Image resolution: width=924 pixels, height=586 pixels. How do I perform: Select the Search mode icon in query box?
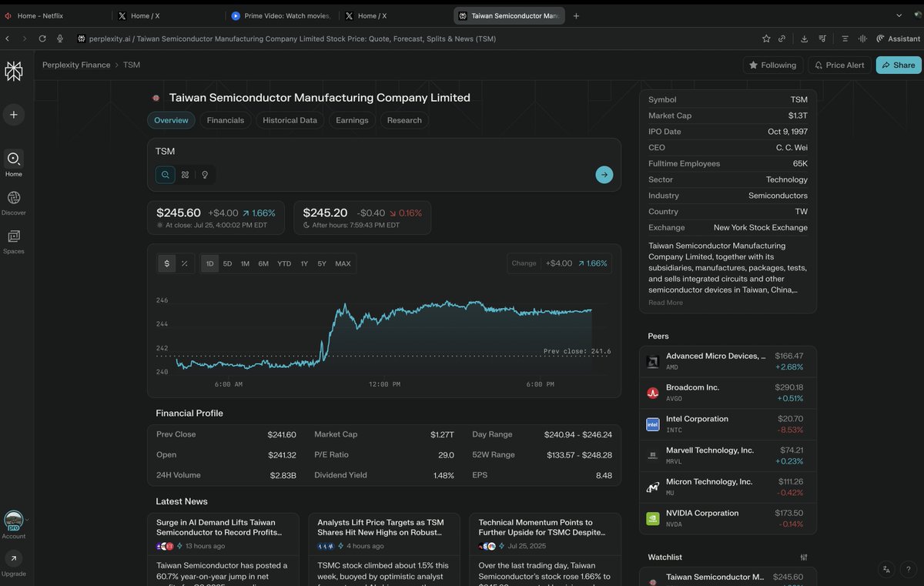(165, 175)
